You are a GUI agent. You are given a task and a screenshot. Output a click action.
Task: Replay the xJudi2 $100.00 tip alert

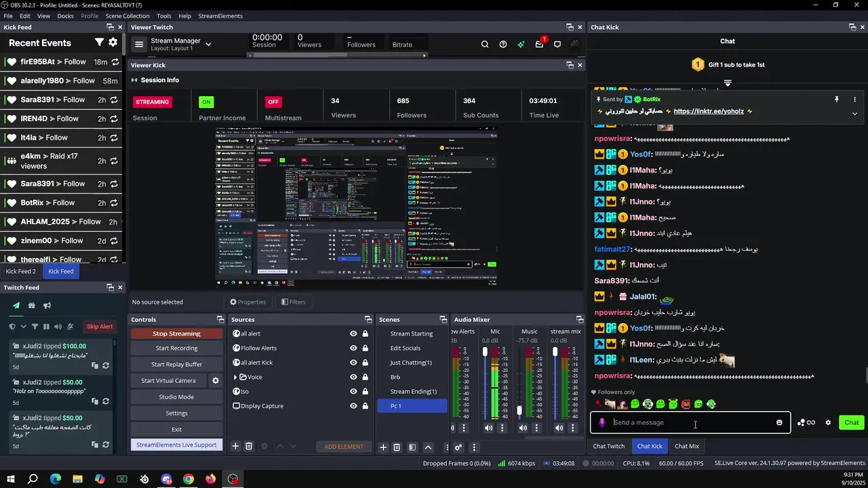tap(106, 365)
